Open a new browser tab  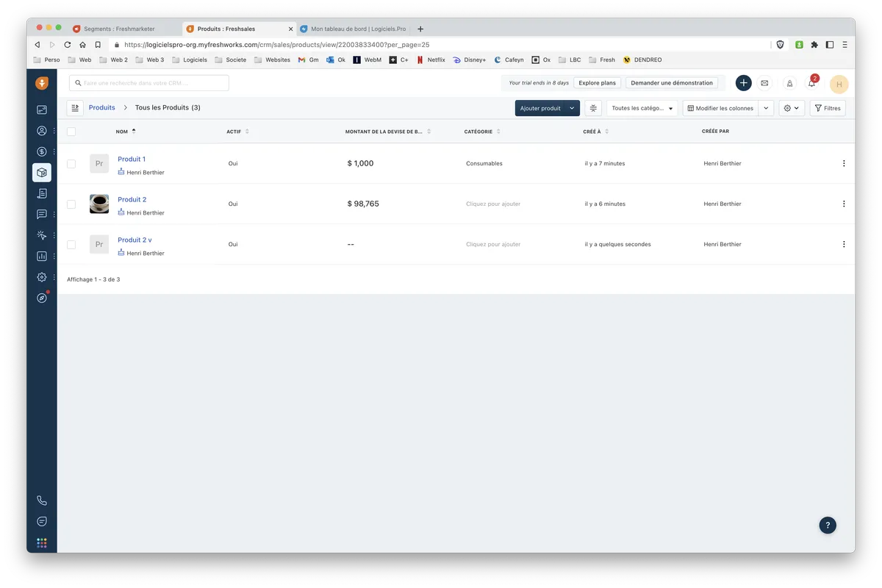pos(420,29)
